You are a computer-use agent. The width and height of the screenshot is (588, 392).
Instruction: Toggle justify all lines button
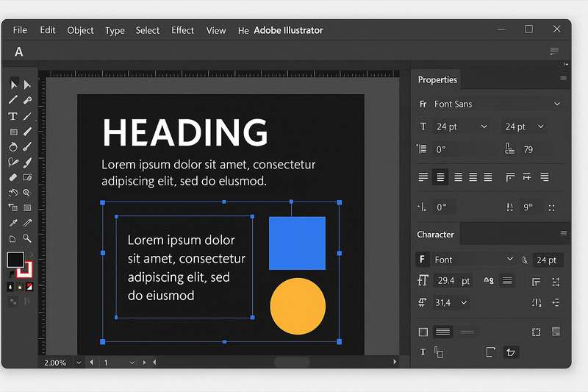pyautogui.click(x=487, y=177)
